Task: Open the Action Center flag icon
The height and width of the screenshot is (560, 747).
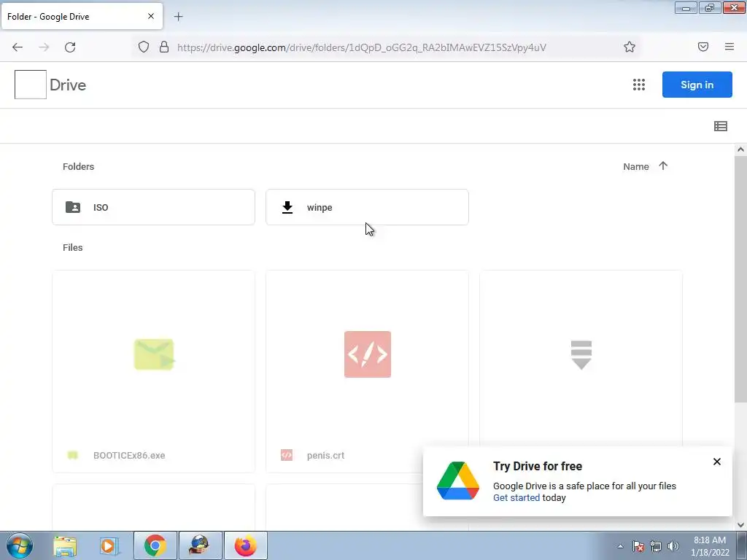Action: point(638,546)
